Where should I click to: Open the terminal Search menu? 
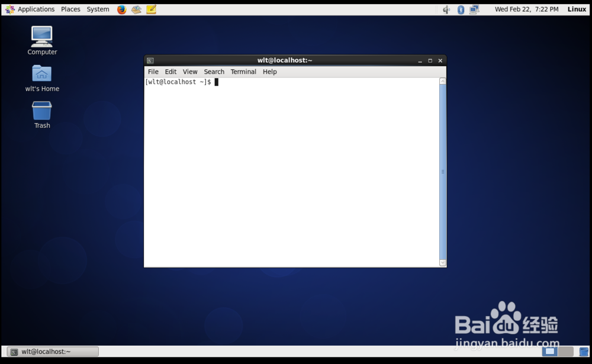[x=214, y=72]
